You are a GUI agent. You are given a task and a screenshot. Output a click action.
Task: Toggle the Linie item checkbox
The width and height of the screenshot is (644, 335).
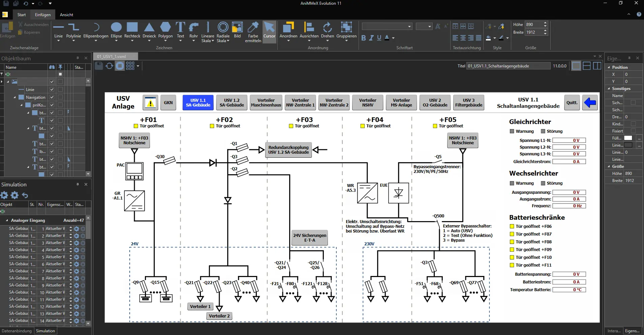[52, 89]
